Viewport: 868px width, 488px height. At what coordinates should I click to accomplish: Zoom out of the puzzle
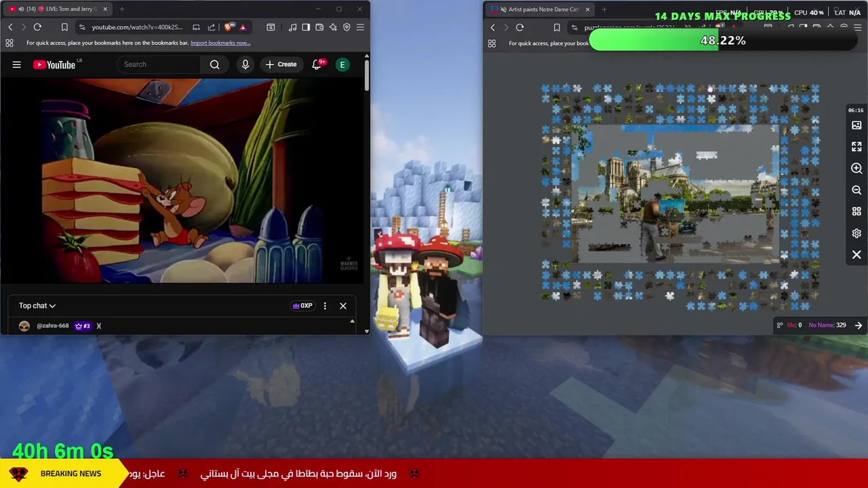click(x=856, y=190)
